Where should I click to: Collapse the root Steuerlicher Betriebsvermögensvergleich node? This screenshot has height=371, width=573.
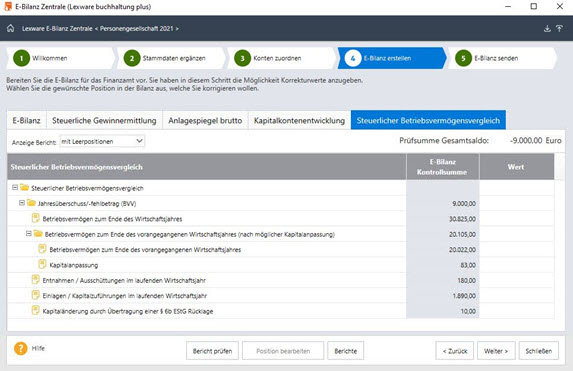tap(15, 188)
